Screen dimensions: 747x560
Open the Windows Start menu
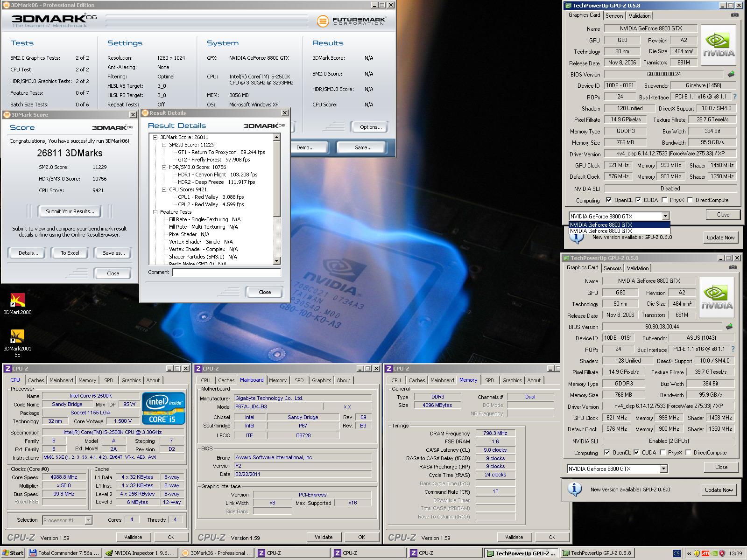pos(13,553)
